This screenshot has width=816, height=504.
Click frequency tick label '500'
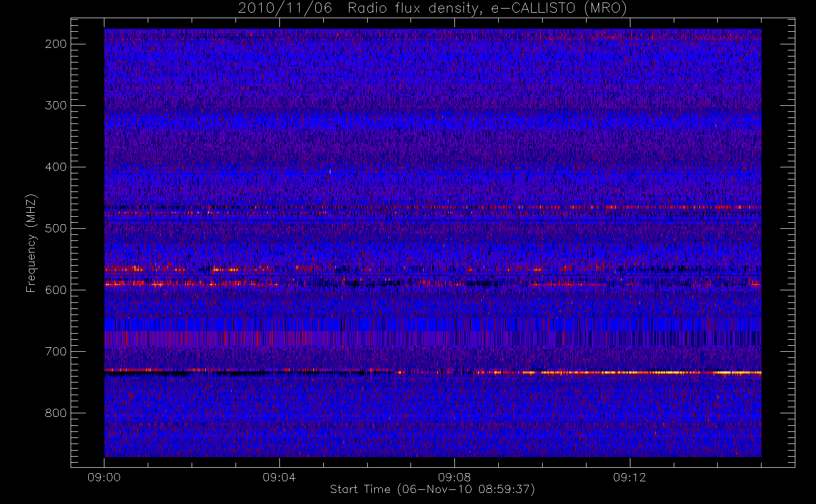click(56, 228)
